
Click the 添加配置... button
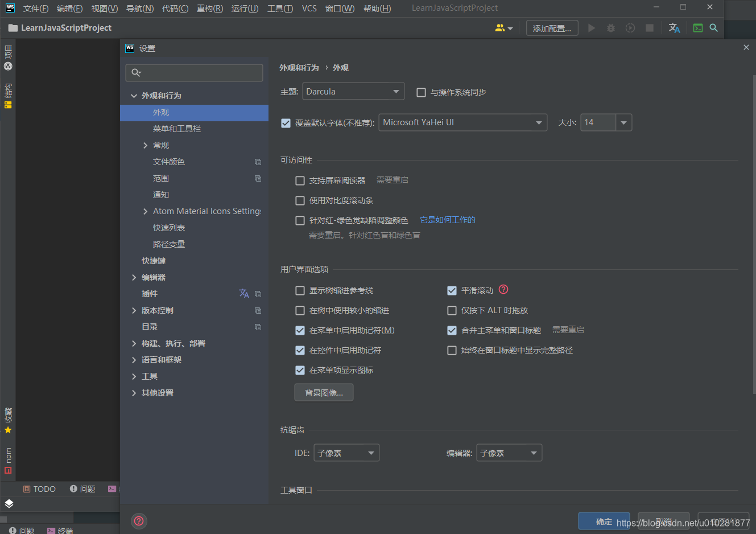(x=552, y=28)
